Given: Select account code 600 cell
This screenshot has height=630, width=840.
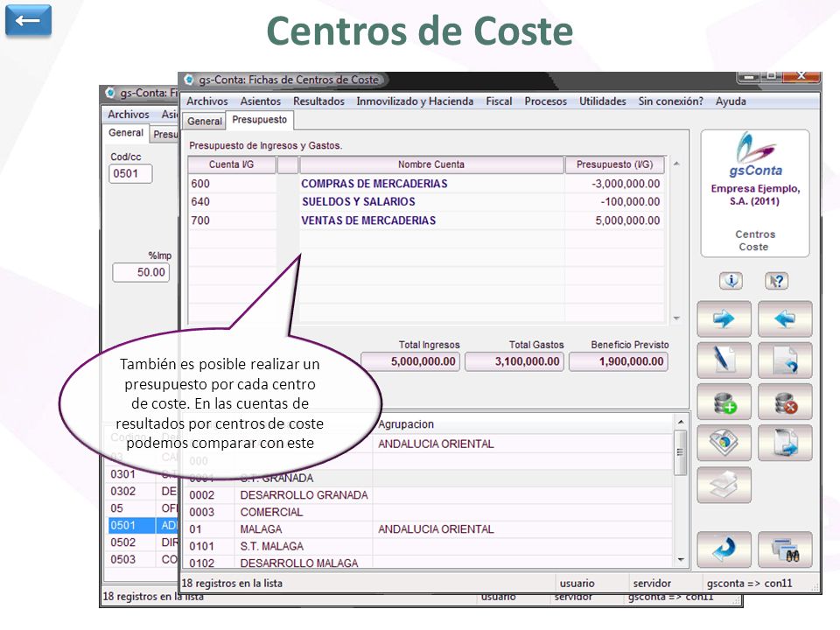Looking at the screenshot, I should (x=232, y=184).
